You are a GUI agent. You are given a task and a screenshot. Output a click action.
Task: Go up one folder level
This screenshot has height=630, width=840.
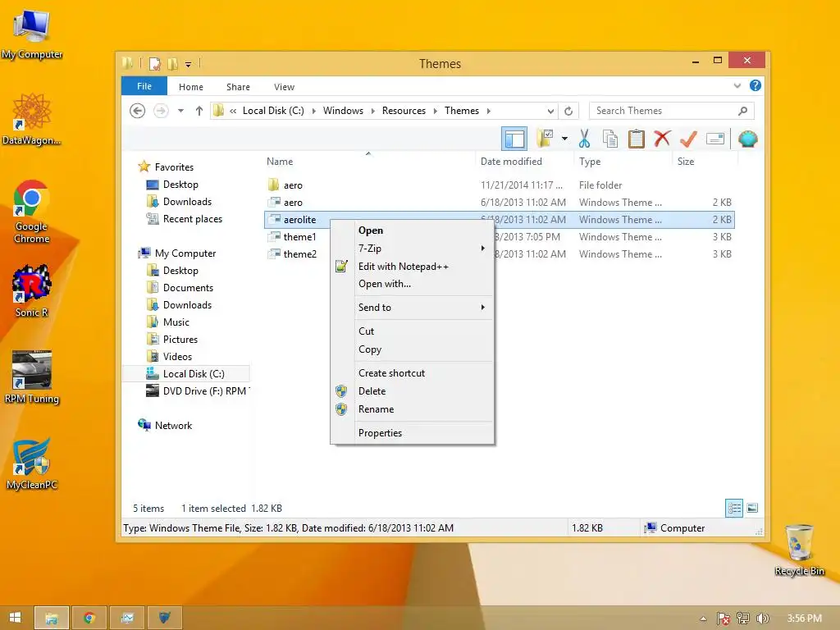(x=199, y=111)
